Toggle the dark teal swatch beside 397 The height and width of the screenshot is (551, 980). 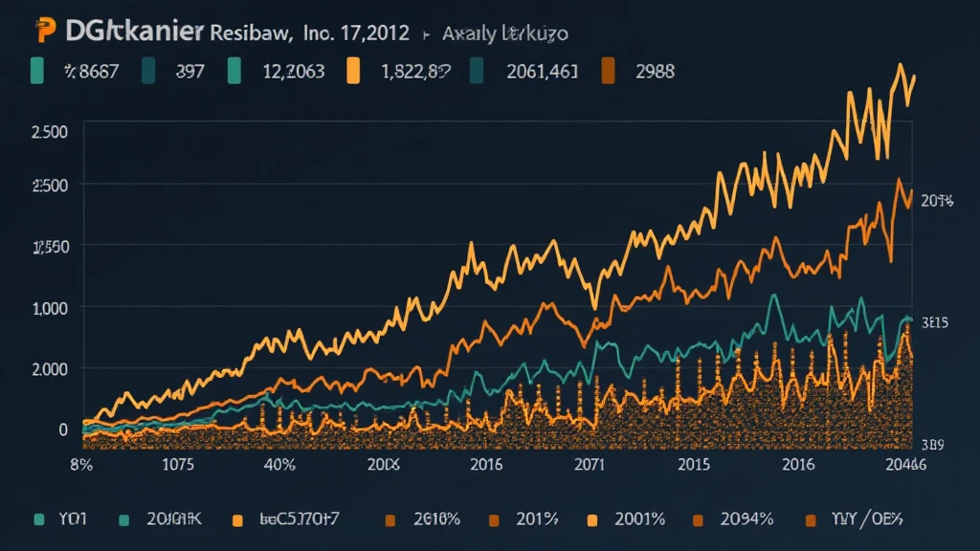pos(148,69)
